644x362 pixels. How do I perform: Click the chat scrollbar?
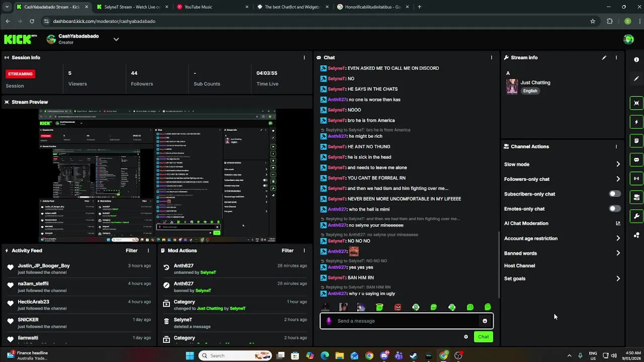point(499,264)
